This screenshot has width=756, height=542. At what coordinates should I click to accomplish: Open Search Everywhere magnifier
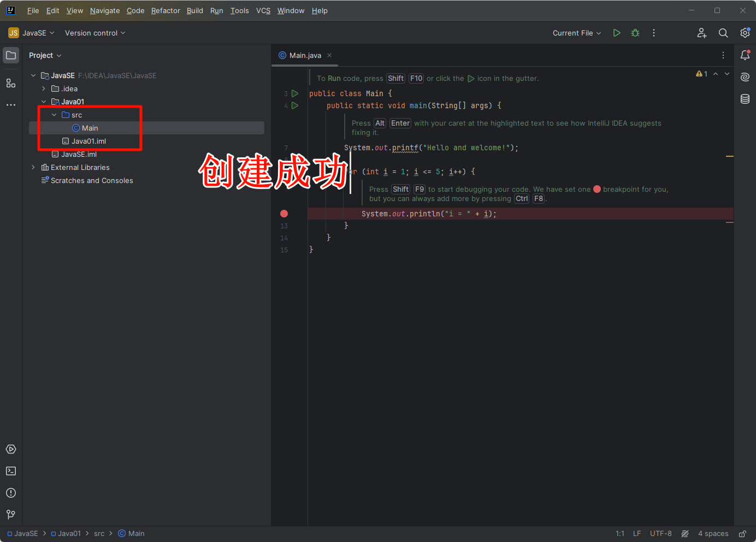(x=723, y=33)
